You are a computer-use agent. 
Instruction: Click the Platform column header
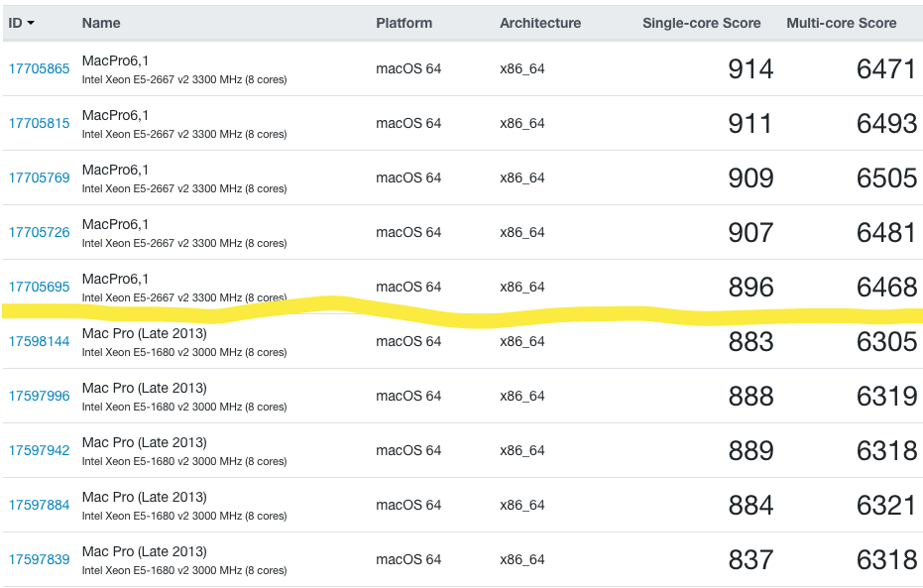404,23
